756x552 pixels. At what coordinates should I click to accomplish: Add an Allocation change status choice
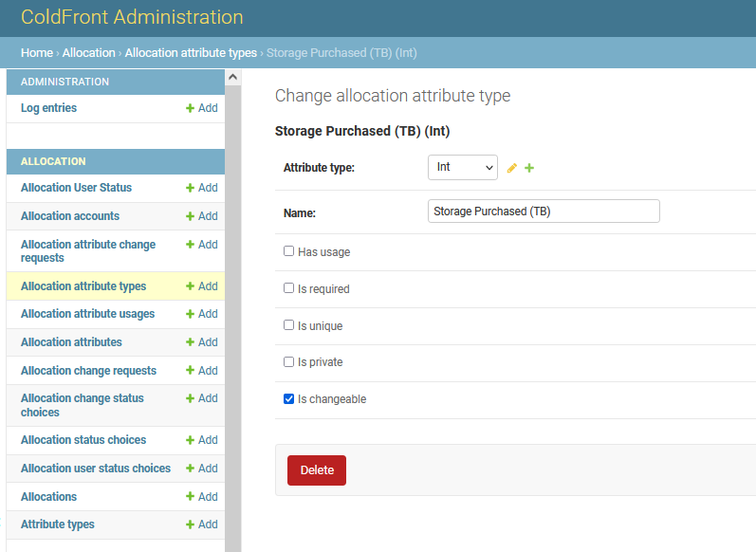(202, 398)
